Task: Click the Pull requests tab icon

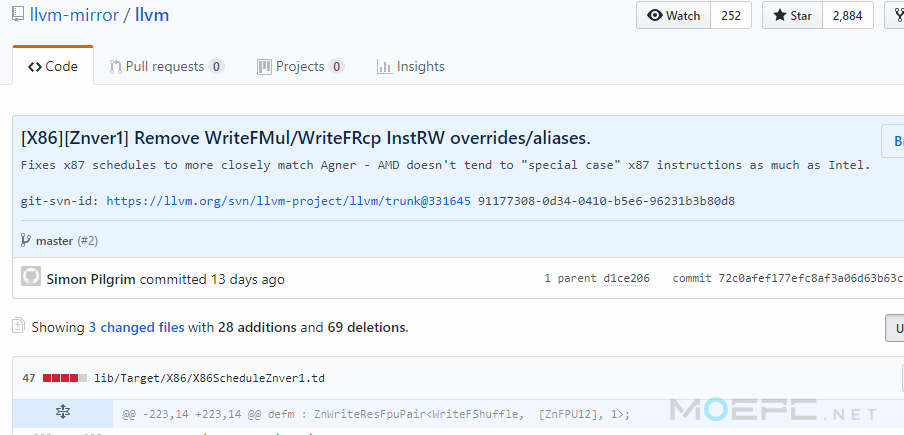Action: [115, 67]
